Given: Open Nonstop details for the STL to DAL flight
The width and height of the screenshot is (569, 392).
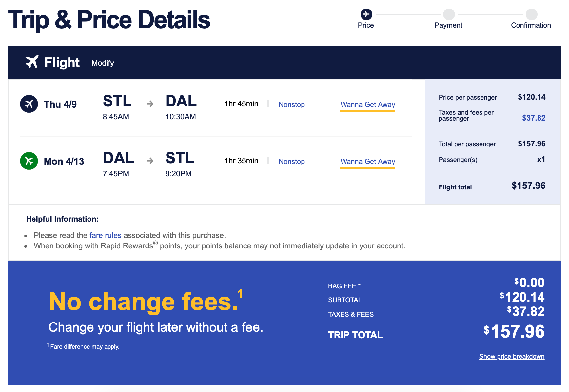Looking at the screenshot, I should click(291, 104).
